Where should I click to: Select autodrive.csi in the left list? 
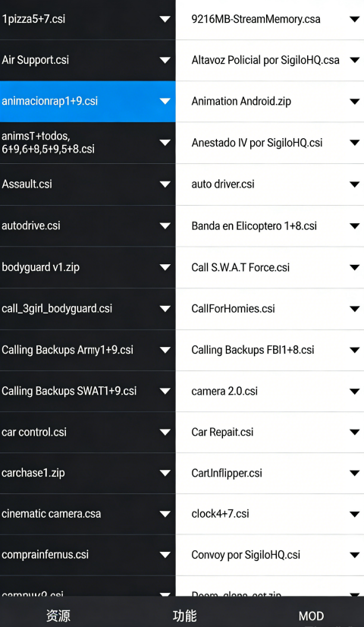(x=87, y=226)
